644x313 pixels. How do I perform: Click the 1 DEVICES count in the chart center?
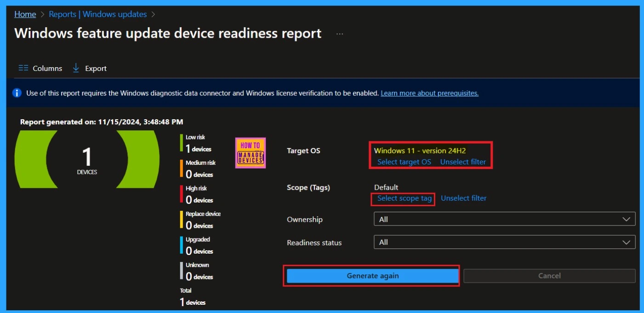tap(87, 160)
